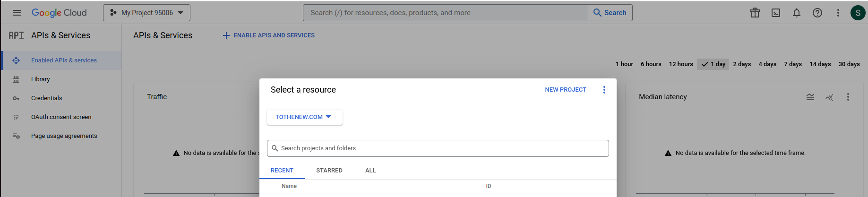Viewport: 868px width, 197px height.
Task: Select the 6 hours time range
Action: 651,64
